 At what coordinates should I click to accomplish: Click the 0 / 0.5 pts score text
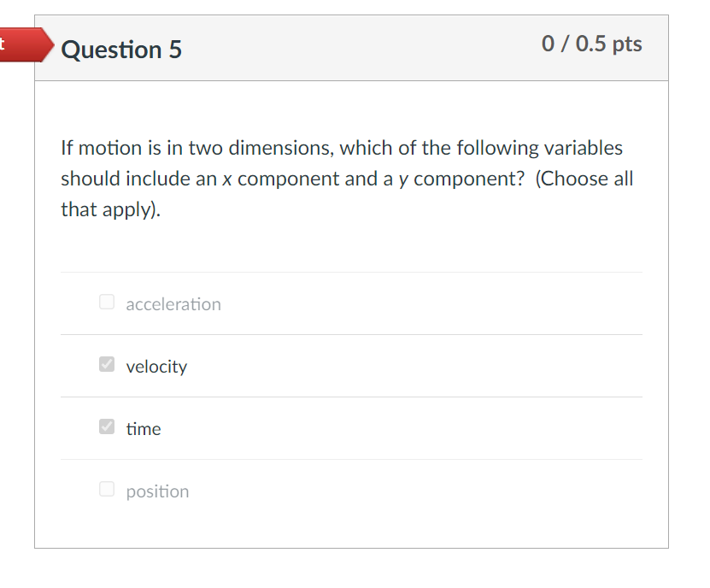tap(591, 44)
